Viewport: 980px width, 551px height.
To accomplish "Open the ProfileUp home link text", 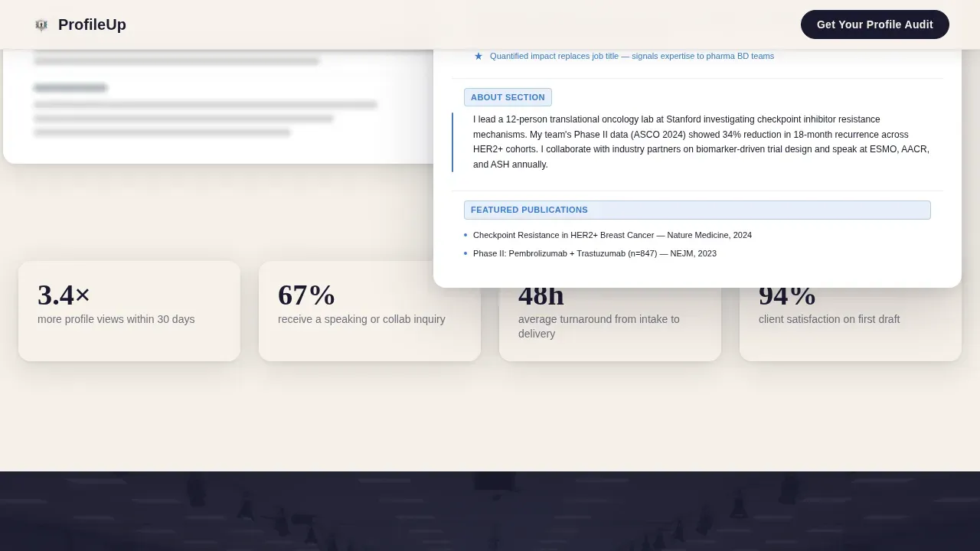I will (x=92, y=24).
